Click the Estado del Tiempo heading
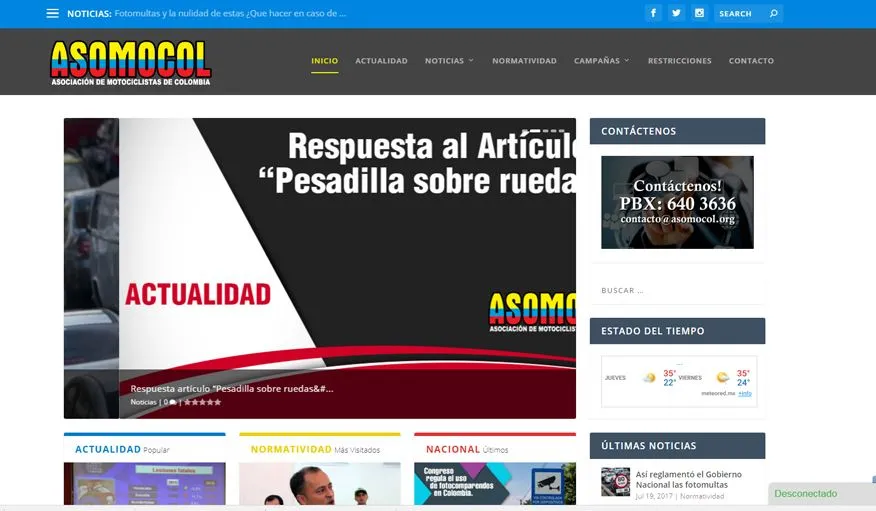 point(677,331)
